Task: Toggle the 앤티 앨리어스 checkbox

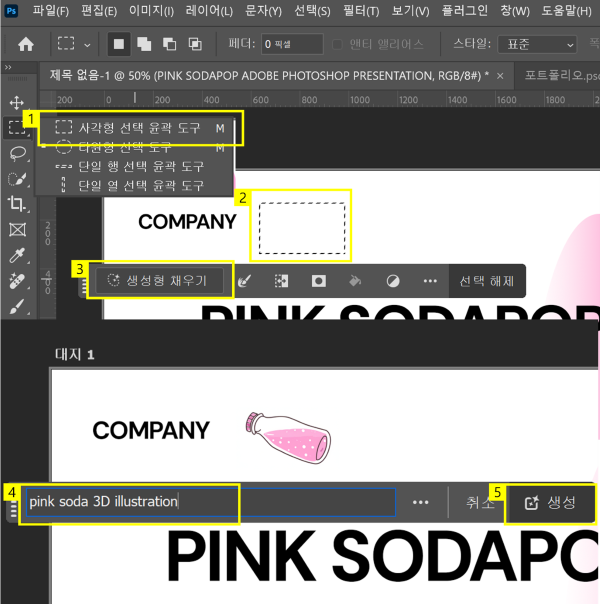Action: click(337, 44)
